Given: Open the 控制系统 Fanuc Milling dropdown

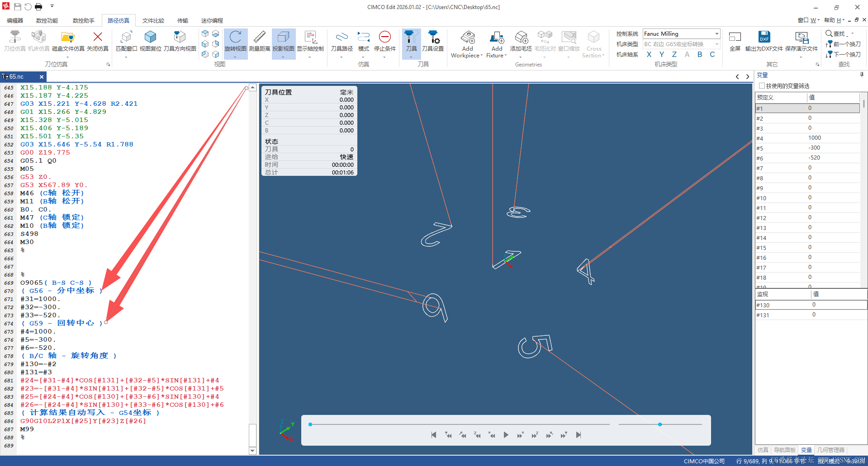Looking at the screenshot, I should (681, 34).
